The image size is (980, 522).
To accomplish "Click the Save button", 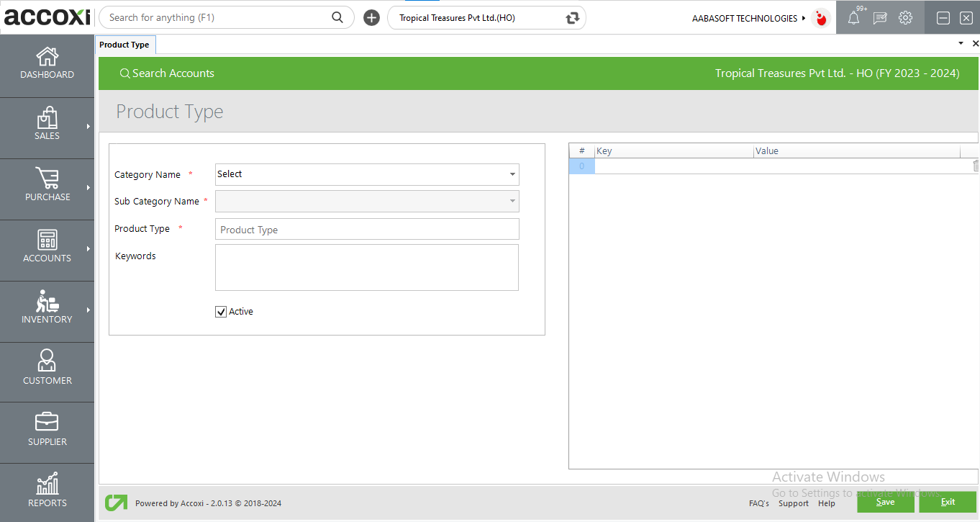I will (885, 502).
